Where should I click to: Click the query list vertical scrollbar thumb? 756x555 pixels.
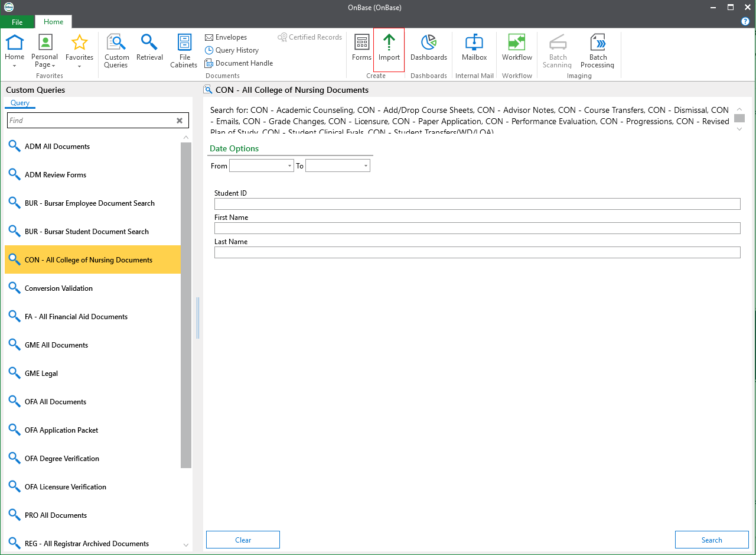pos(186,305)
